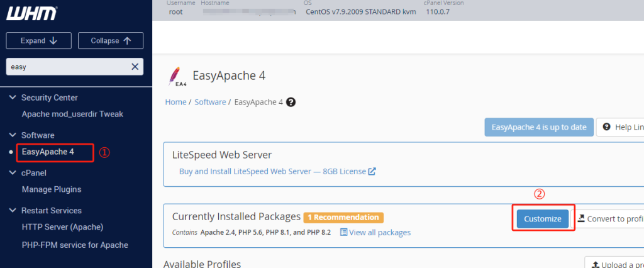The width and height of the screenshot is (644, 268).
Task: Collapse the Security Center section
Action: (12, 98)
